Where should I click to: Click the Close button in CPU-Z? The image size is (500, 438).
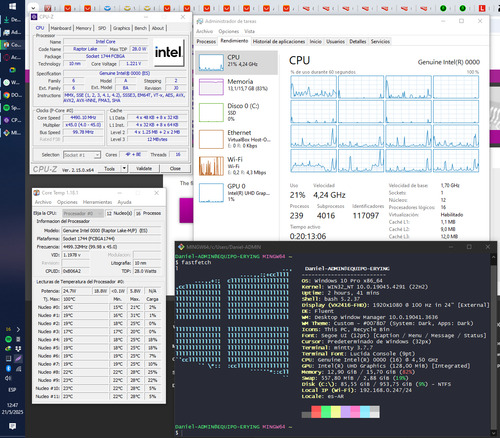point(175,169)
